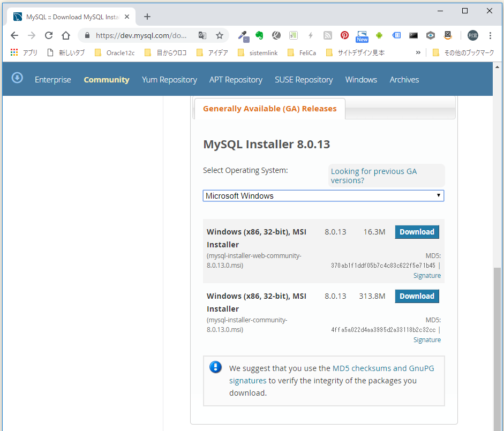504x431 pixels.
Task: Follow Looking for previous GA versions link
Action: coord(373,176)
